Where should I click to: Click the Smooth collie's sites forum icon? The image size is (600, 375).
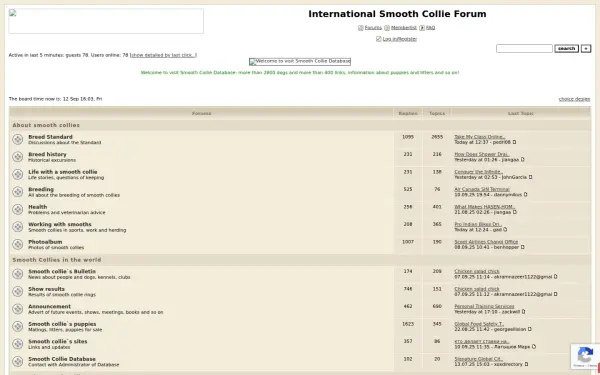[x=18, y=344]
